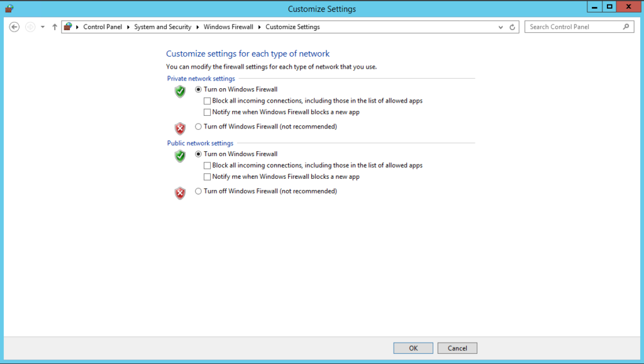Refresh the Customize Settings page

coord(512,27)
